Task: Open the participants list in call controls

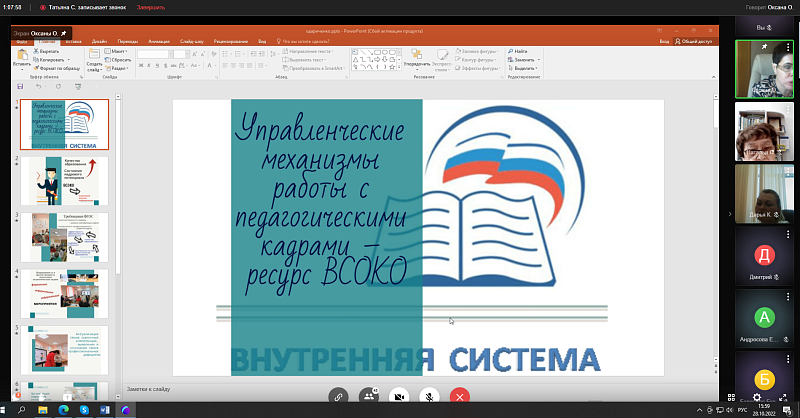Action: click(369, 396)
